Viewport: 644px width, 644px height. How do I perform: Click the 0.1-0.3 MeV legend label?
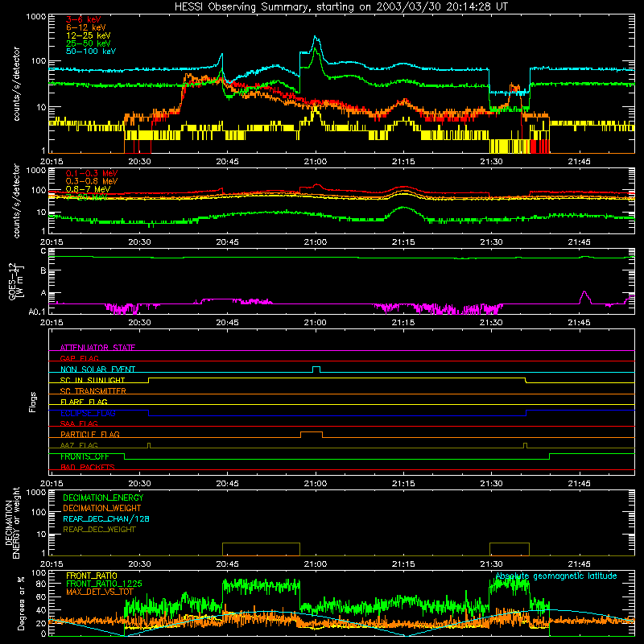pos(92,173)
